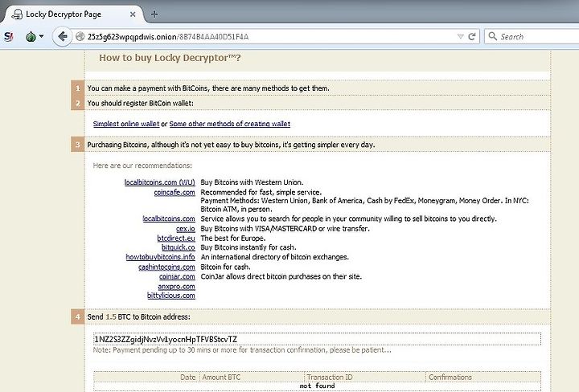Click 'You can make a payment with BitCoins' text
579x392 pixels.
tap(208, 88)
